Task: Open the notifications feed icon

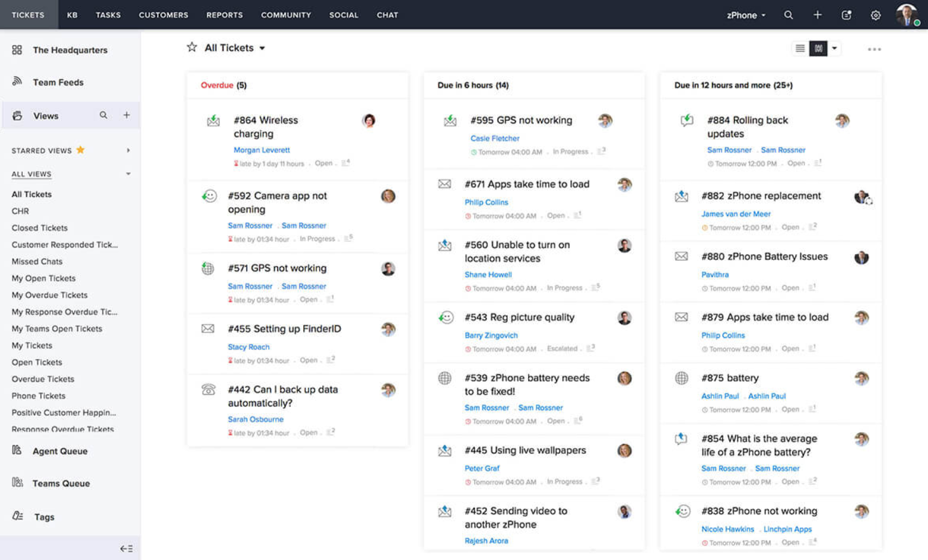Action: (x=846, y=15)
